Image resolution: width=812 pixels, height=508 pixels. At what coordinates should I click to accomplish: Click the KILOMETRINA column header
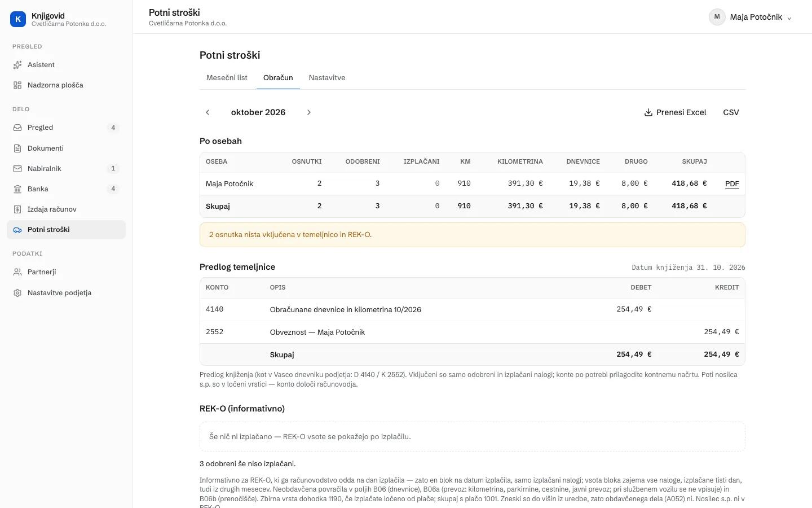click(520, 161)
